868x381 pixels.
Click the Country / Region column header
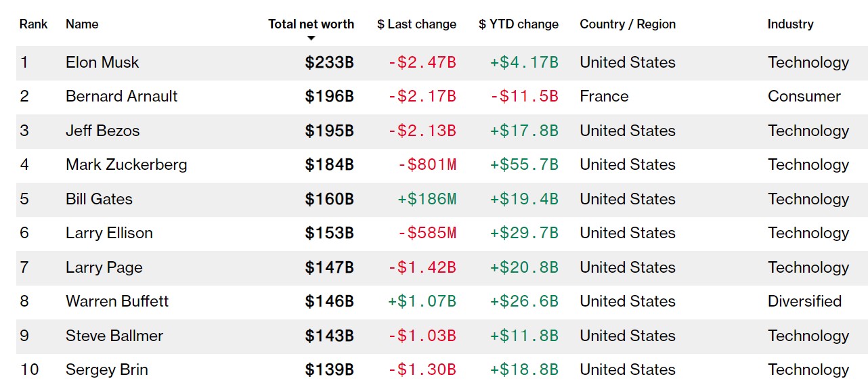coord(627,24)
